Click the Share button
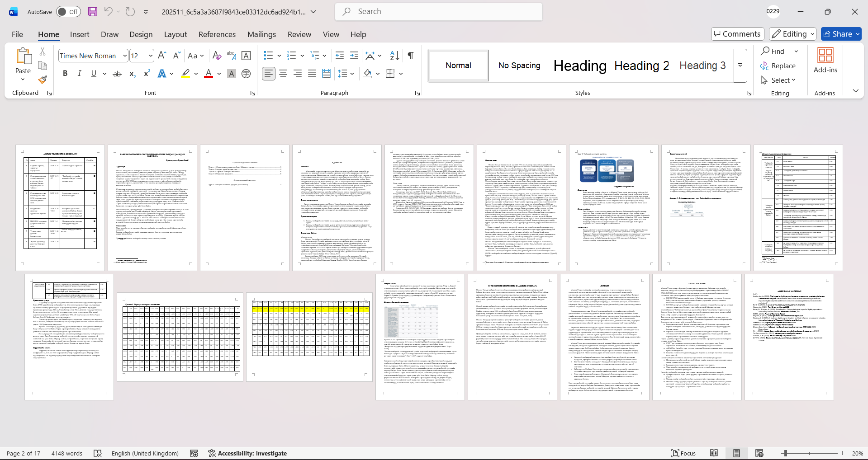The height and width of the screenshot is (460, 868). pyautogui.click(x=841, y=34)
